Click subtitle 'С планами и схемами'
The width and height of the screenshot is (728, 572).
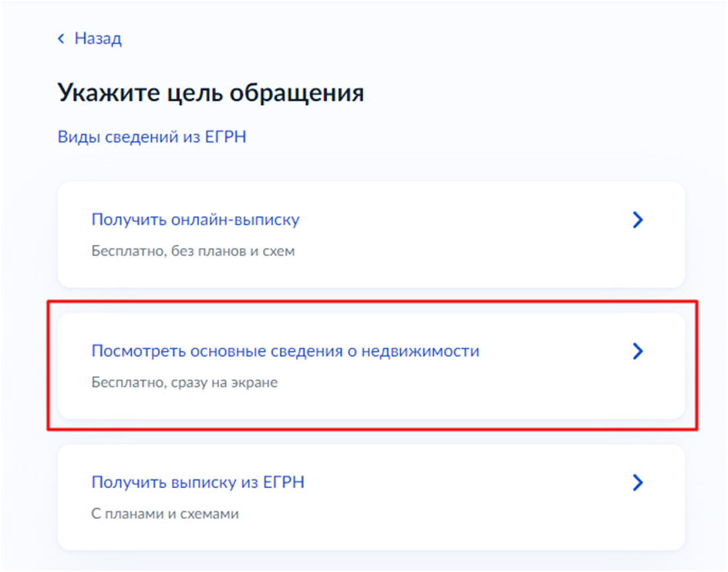[x=165, y=513]
